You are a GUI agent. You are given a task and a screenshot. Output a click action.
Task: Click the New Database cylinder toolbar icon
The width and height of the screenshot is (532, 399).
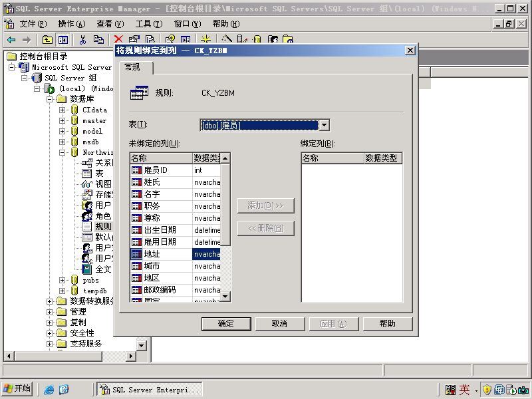point(257,39)
